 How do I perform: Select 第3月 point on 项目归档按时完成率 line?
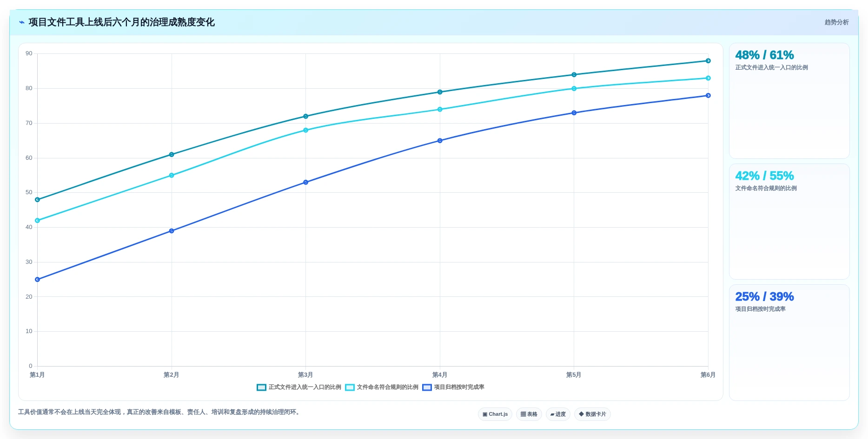[x=305, y=183]
